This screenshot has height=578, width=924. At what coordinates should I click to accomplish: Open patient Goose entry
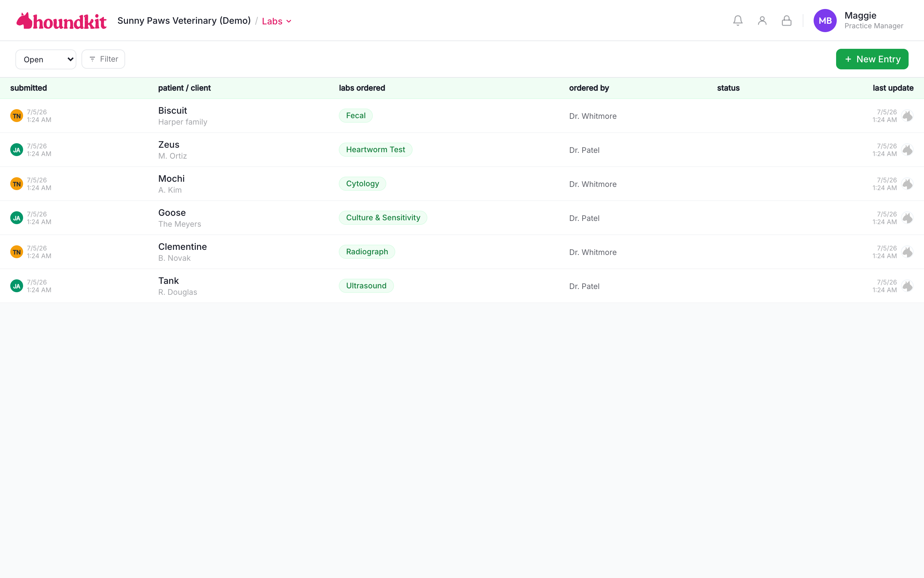(x=172, y=213)
